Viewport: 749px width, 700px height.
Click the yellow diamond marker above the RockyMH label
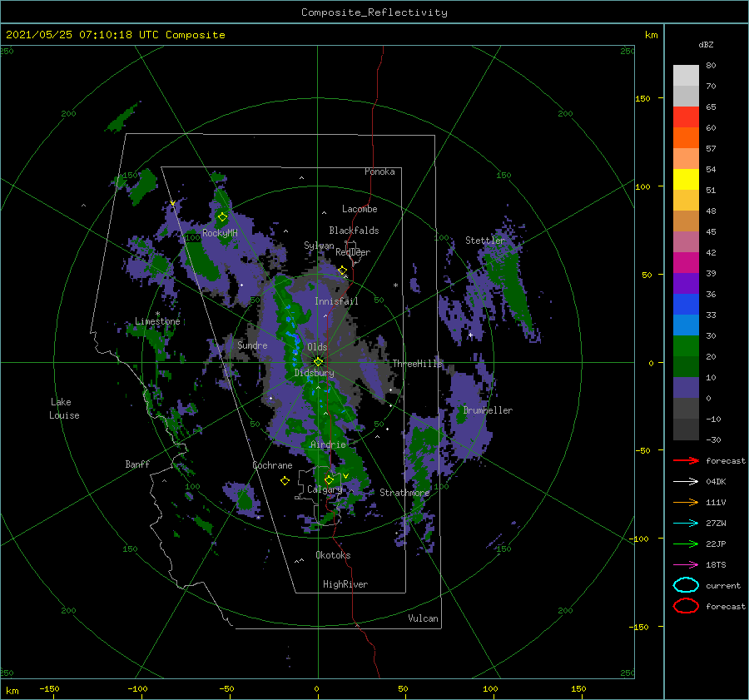[x=222, y=217]
